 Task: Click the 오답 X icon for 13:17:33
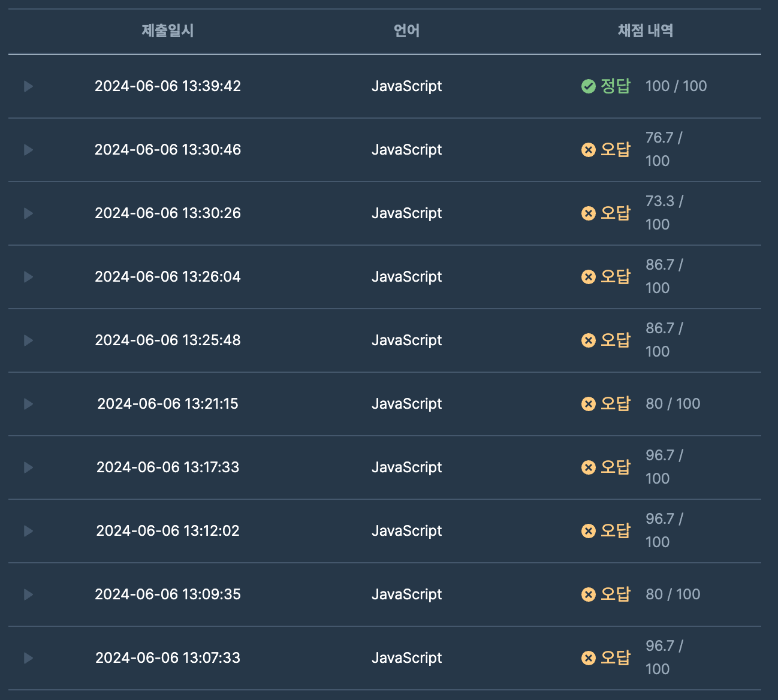click(589, 467)
